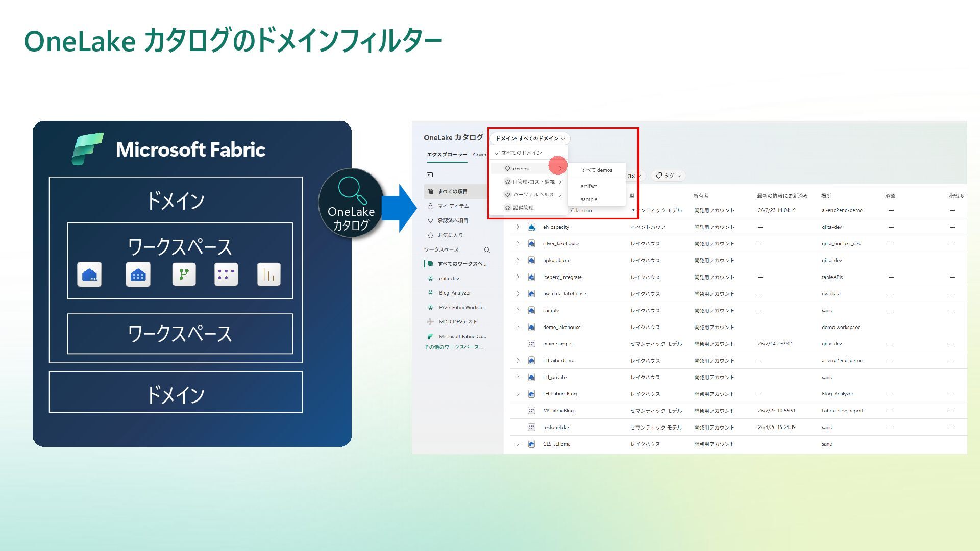
Task: Click the collapse navigation pane icon
Action: [x=430, y=175]
